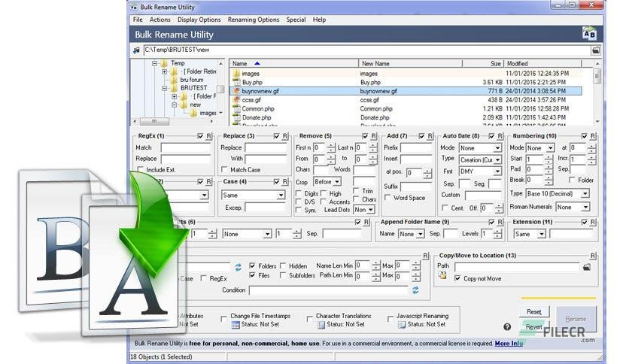The image size is (629, 364).
Task: Click the help question mark icon
Action: tap(507, 326)
